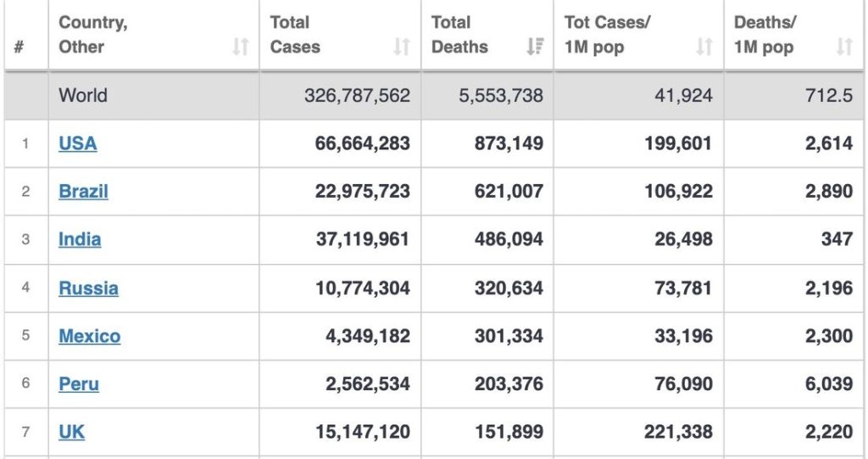Open the Peru country link
Viewport: 868px width, 459px height.
tap(79, 383)
